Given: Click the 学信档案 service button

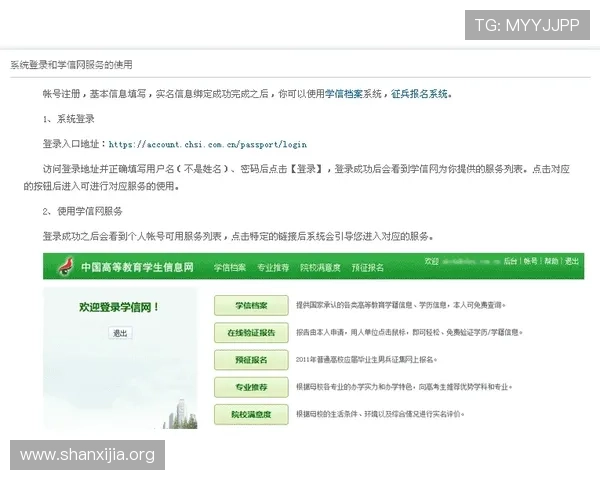Looking at the screenshot, I should pos(251,305).
